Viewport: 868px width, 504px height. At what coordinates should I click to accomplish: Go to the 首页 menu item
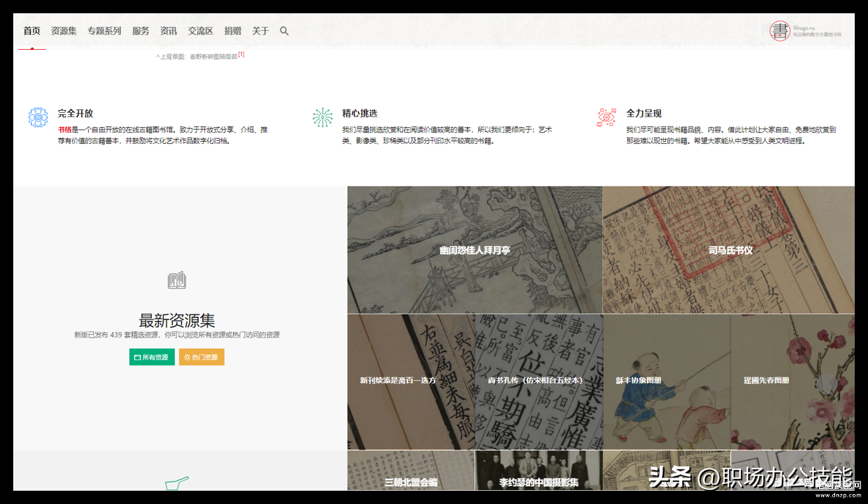point(32,31)
